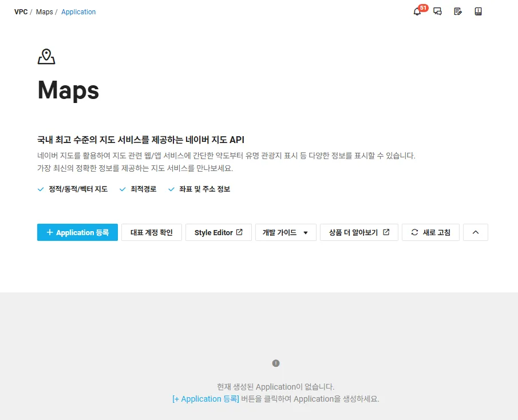Screen dimensions: 518x420
Task: Click the 정적/동적/벡터 지도 feature text
Action: pyautogui.click(x=78, y=189)
